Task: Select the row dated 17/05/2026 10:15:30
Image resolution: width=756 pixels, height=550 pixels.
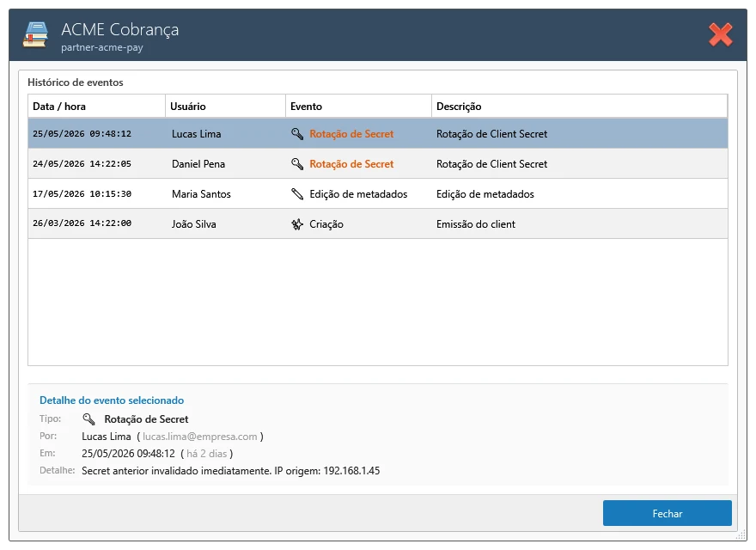Action: pyautogui.click(x=378, y=193)
